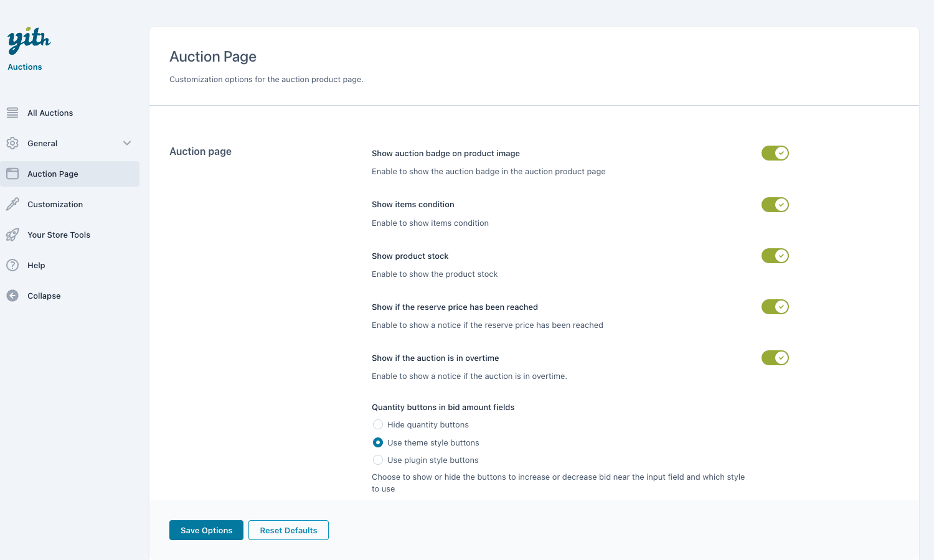The width and height of the screenshot is (934, 560).
Task: Click Reset Defaults button
Action: click(x=288, y=530)
